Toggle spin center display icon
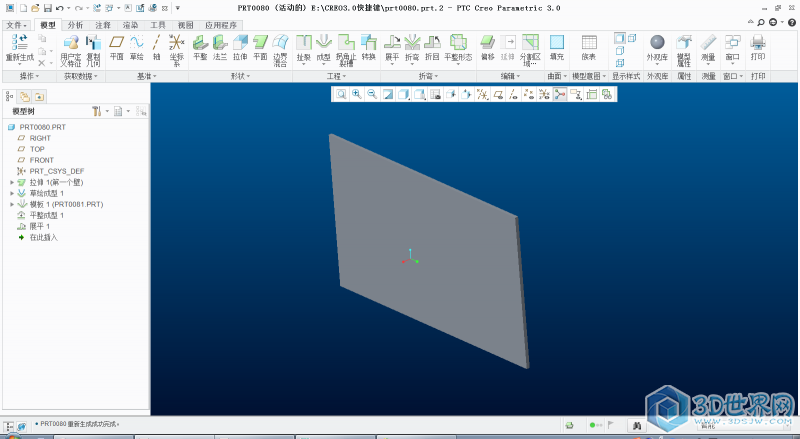The image size is (800, 439). coord(560,94)
